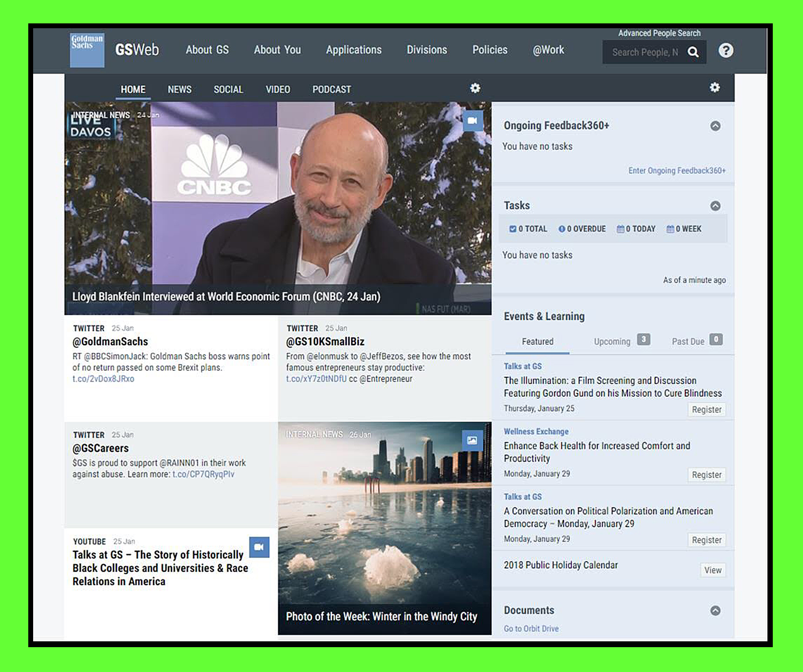Image resolution: width=803 pixels, height=672 pixels.
Task: Click the Lloyd Blankfein CNBC interview image
Action: [278, 208]
